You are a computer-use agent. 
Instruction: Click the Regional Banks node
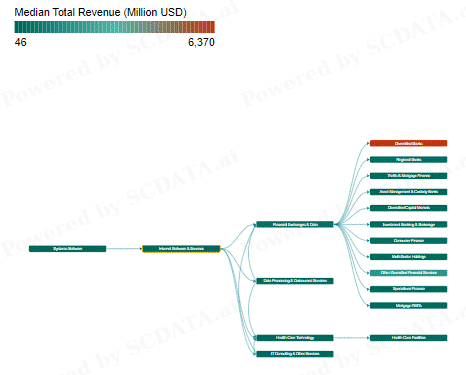tap(409, 160)
